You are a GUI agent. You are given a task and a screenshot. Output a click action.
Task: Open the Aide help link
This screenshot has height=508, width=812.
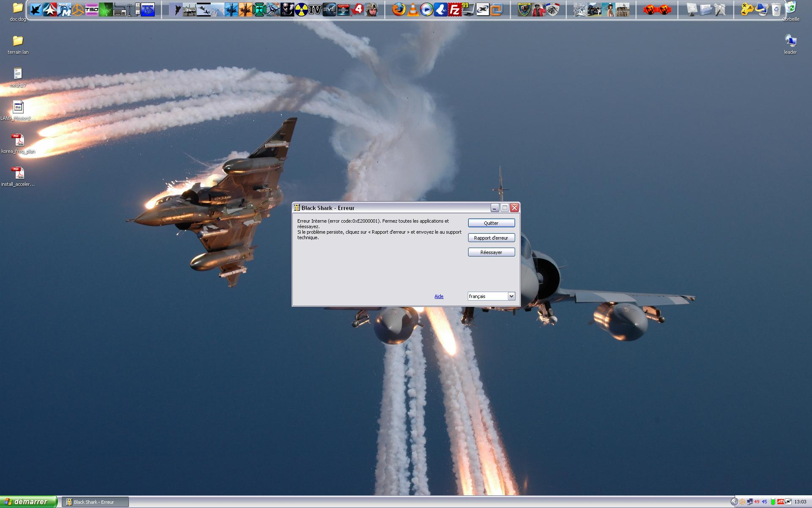tap(439, 296)
